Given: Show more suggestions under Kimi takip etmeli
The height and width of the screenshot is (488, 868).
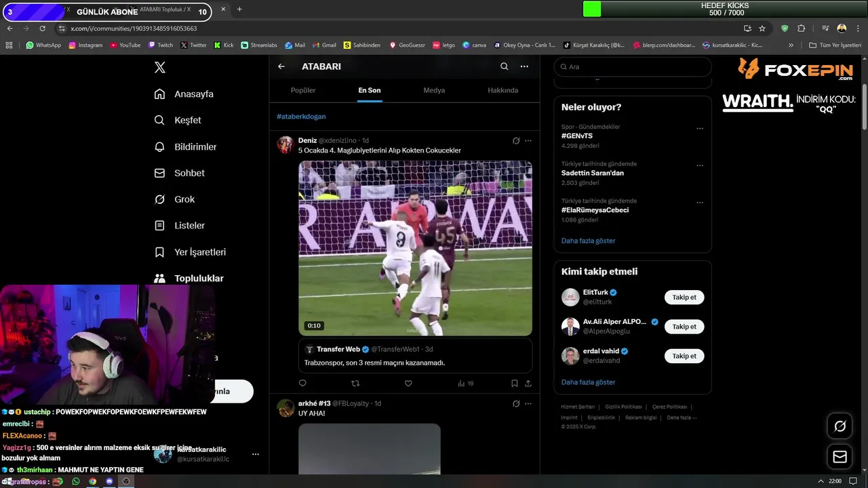Looking at the screenshot, I should click(x=588, y=382).
